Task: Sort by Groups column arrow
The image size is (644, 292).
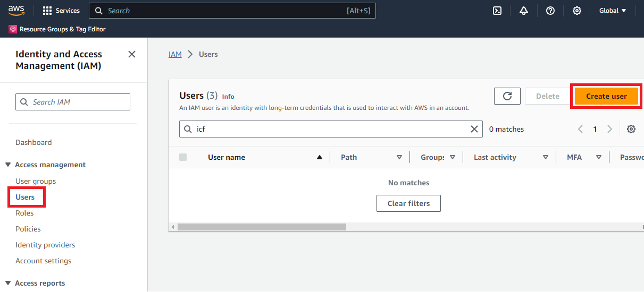Action: point(453,157)
